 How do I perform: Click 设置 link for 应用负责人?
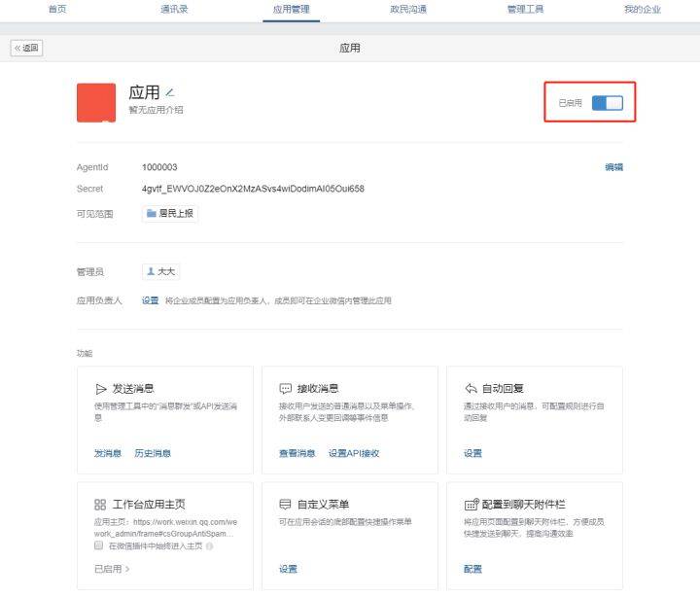coord(150,301)
